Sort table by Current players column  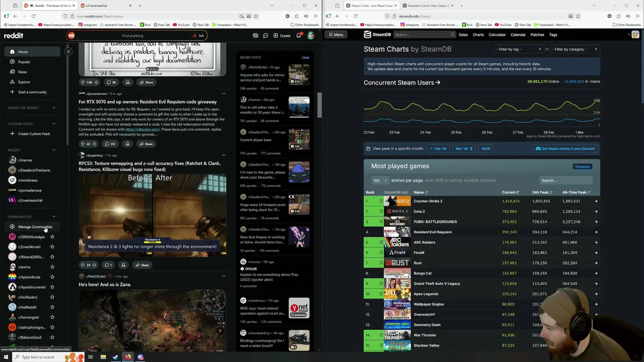[x=510, y=193]
